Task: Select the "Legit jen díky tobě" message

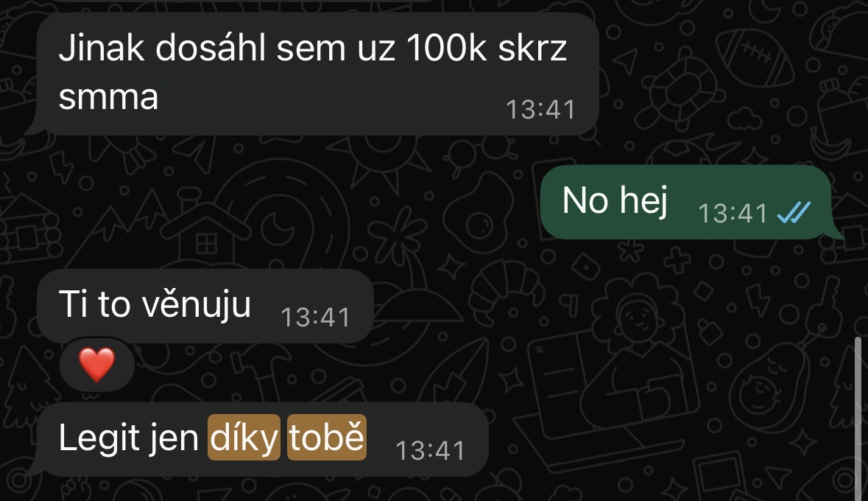Action: point(257,439)
